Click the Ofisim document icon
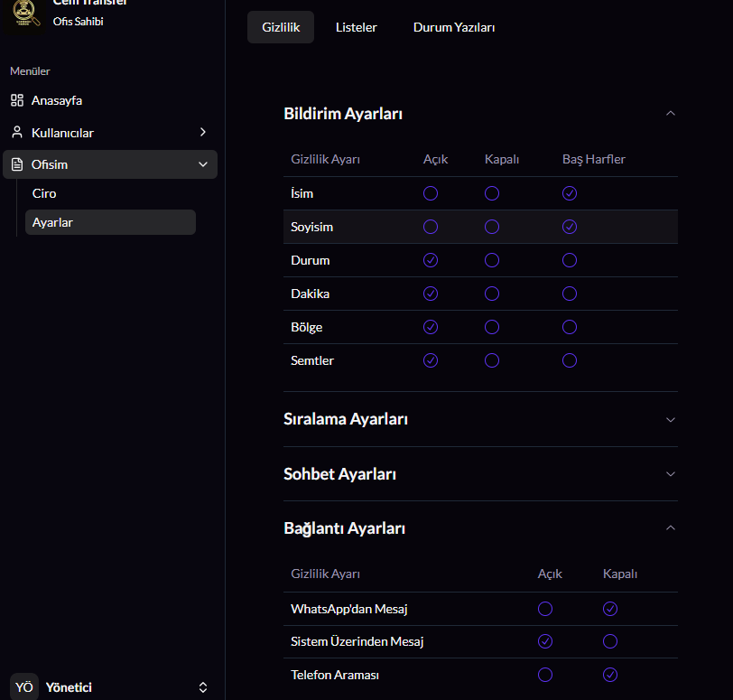This screenshot has height=700, width=733. [x=16, y=164]
